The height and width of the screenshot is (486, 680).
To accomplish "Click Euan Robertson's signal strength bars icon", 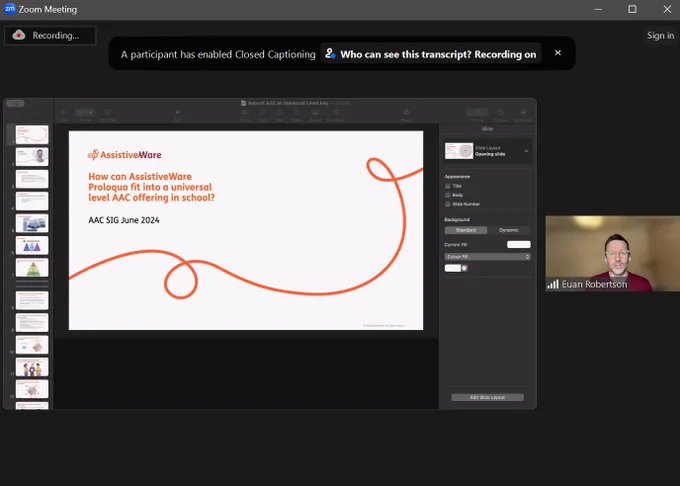I will (x=552, y=284).
